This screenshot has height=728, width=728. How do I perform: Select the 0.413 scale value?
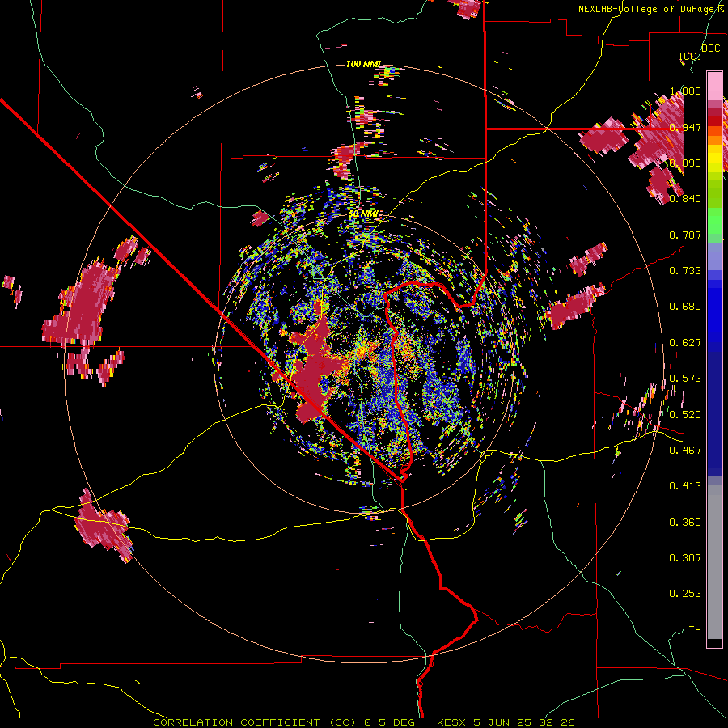pyautogui.click(x=685, y=486)
